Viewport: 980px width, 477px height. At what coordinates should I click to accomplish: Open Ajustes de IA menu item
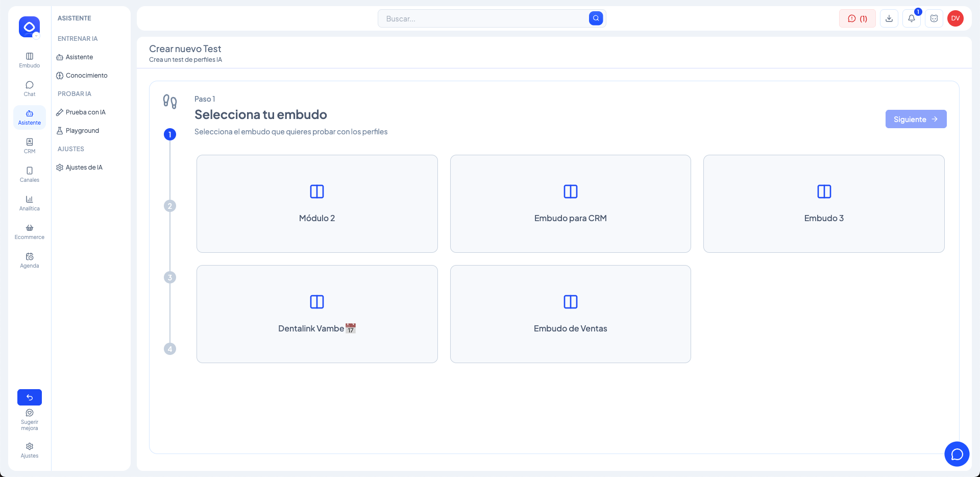[84, 168]
